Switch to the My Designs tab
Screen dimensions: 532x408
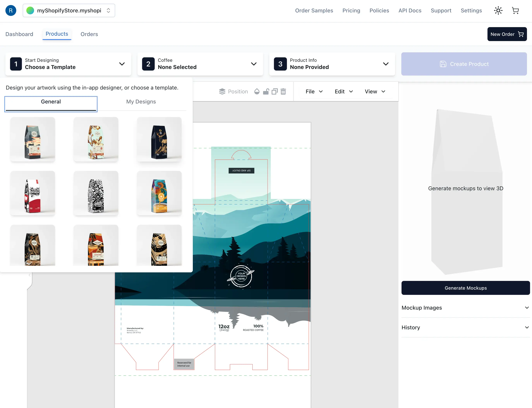141,102
